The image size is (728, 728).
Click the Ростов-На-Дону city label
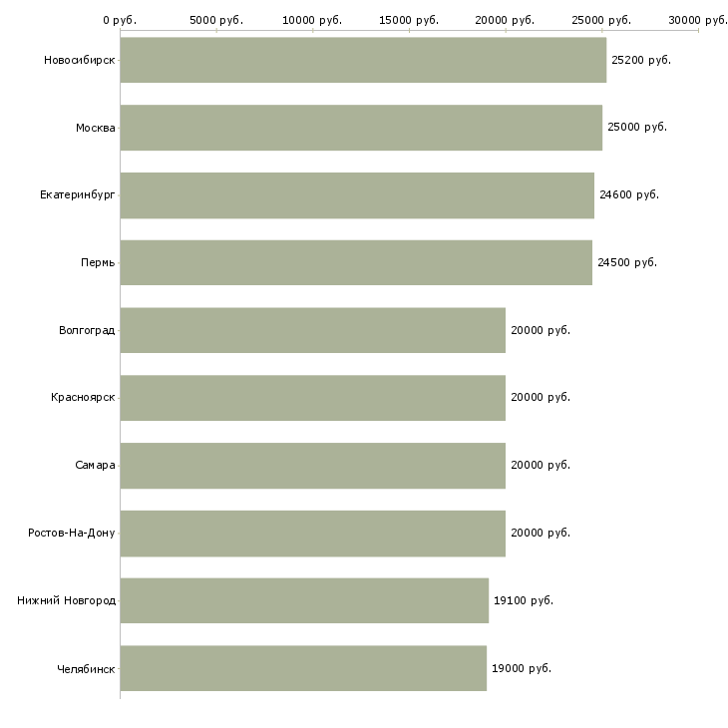(x=72, y=533)
